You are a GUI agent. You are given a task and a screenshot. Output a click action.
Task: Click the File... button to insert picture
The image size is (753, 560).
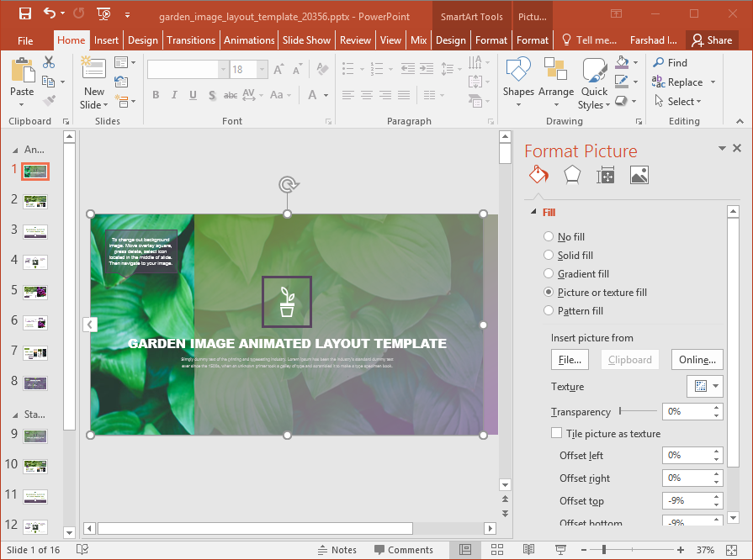click(x=570, y=360)
